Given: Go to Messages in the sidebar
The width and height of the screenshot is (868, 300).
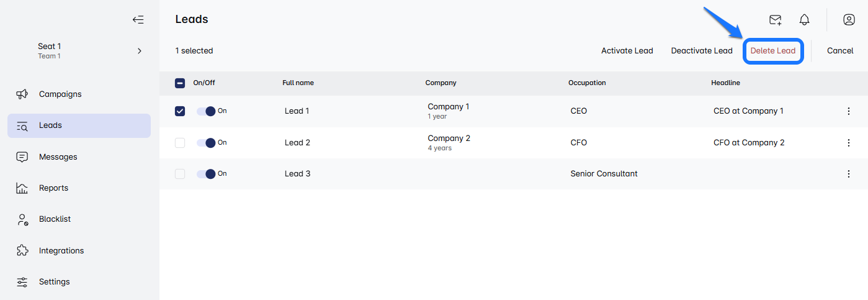Looking at the screenshot, I should pos(58,157).
